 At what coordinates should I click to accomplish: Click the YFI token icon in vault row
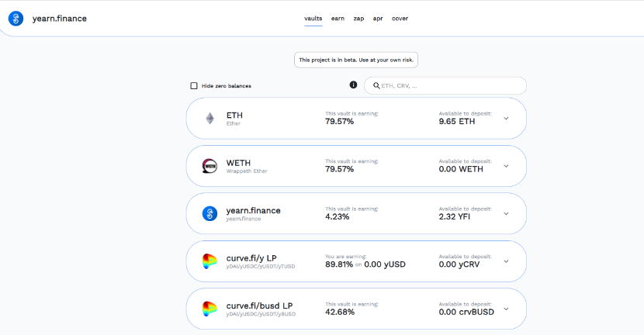point(209,214)
